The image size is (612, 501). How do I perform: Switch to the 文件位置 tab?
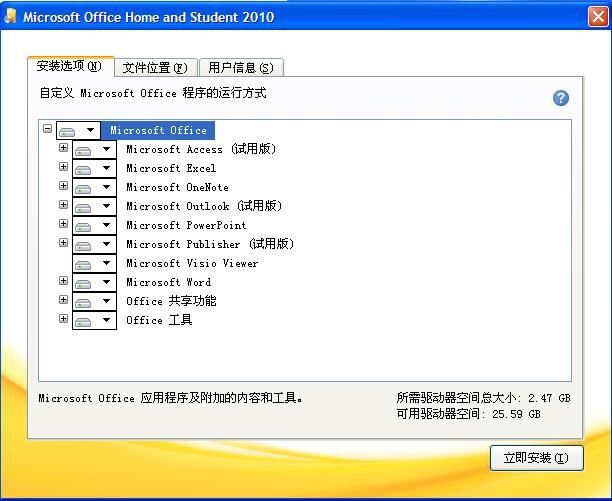tap(155, 68)
